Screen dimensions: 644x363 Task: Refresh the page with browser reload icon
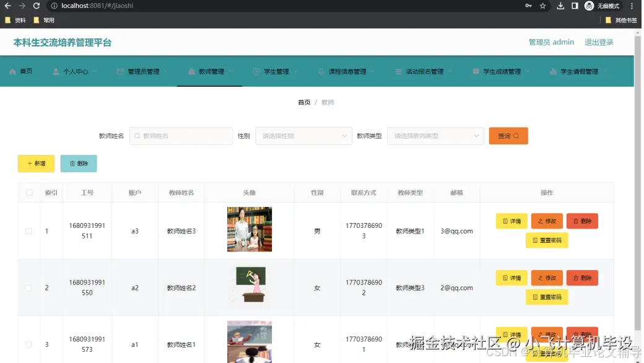[x=37, y=6]
